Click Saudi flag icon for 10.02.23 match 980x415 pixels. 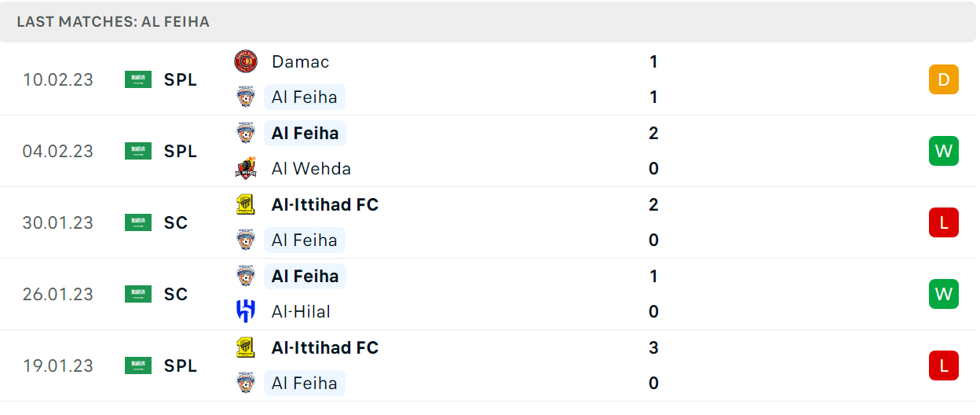click(x=138, y=79)
